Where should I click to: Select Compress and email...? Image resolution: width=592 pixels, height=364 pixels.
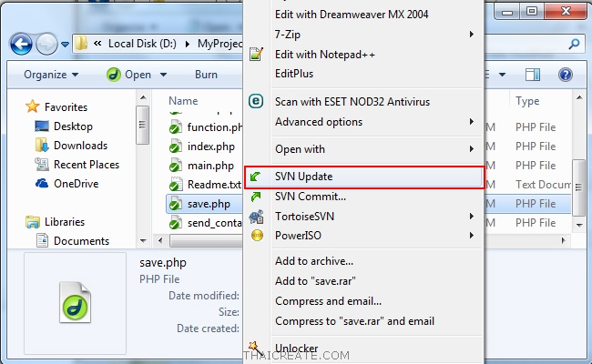[328, 301]
